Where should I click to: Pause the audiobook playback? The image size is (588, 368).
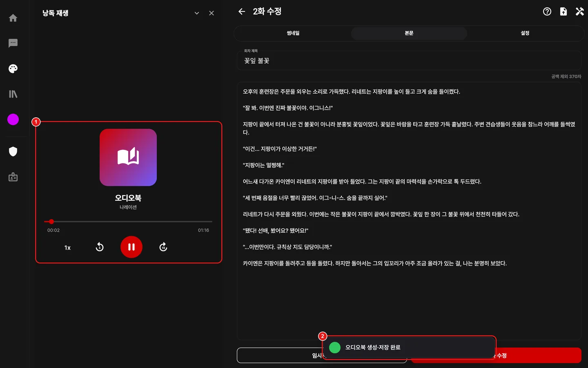pos(131,247)
